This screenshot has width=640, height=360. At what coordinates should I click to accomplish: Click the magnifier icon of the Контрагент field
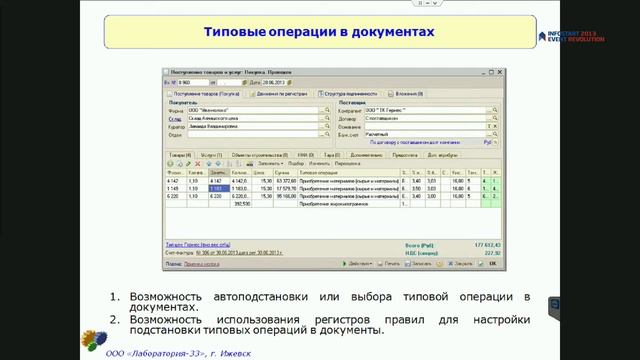pyautogui.click(x=495, y=110)
